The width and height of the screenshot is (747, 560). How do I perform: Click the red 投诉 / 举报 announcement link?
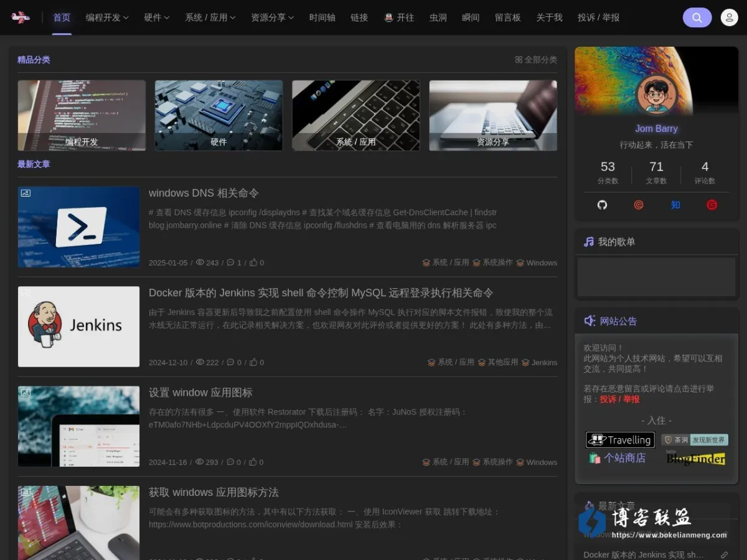click(619, 399)
